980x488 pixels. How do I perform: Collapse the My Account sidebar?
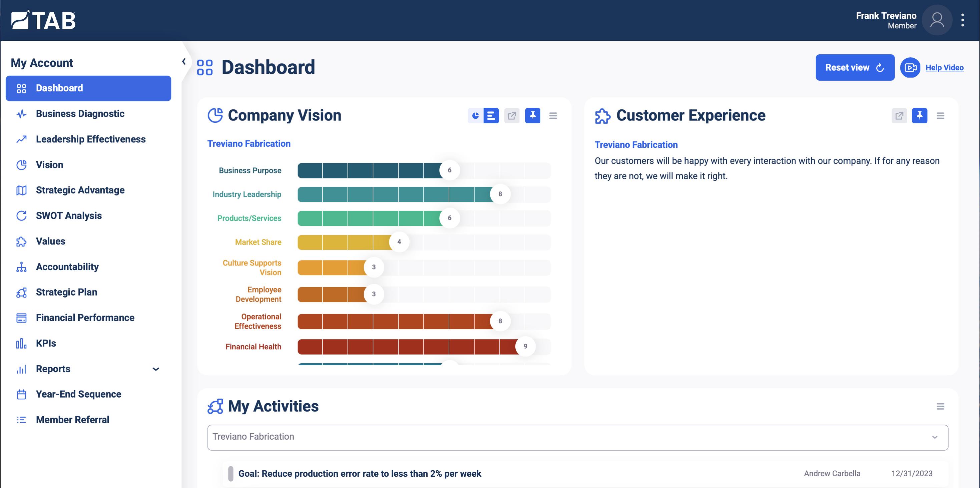click(184, 62)
